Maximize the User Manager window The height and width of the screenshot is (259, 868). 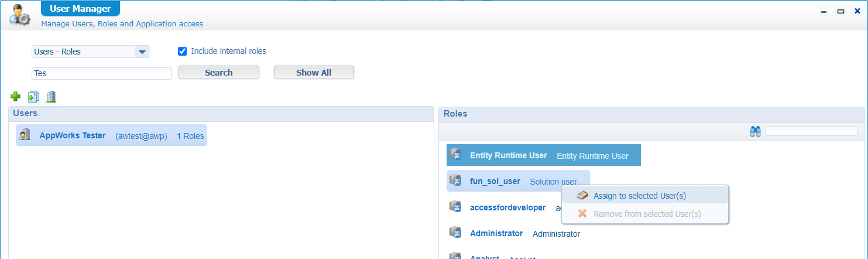[840, 11]
